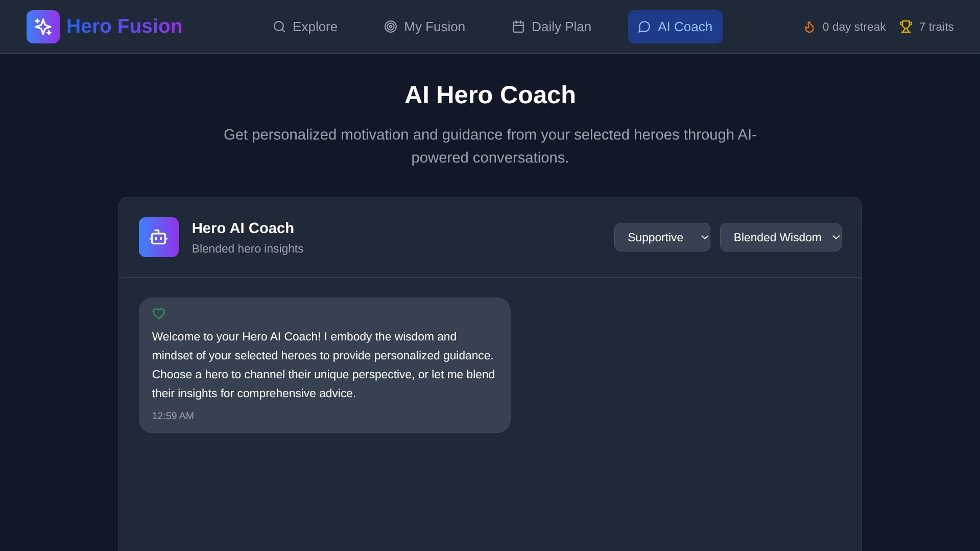Click the Daily Plan calendar icon

point(518,27)
